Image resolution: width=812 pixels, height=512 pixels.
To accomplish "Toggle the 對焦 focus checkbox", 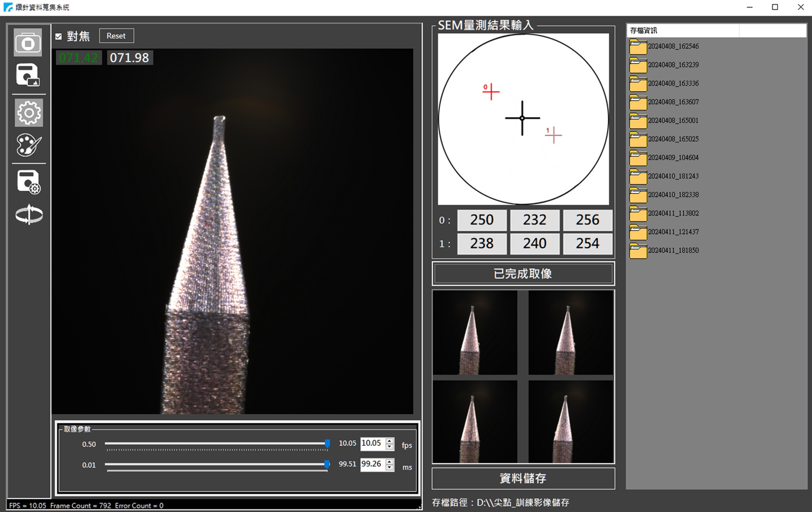I will click(59, 37).
